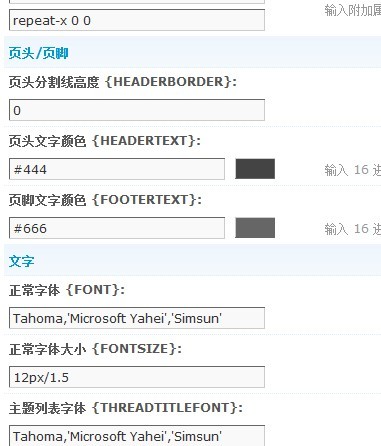Screen dimensions: 381x446
Task: Click the HEADERTEXT color value field
Action: [117, 169]
